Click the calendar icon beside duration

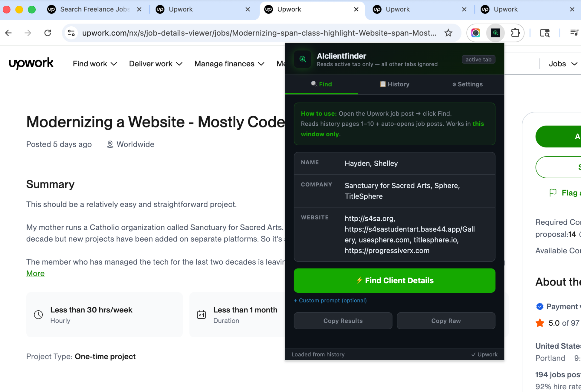pyautogui.click(x=201, y=315)
